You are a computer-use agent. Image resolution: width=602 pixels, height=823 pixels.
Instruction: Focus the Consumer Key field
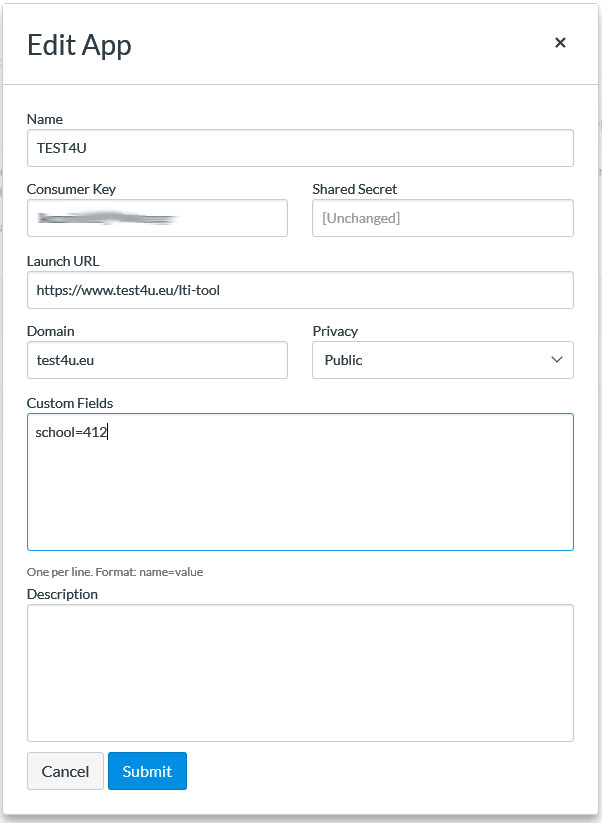tap(157, 218)
